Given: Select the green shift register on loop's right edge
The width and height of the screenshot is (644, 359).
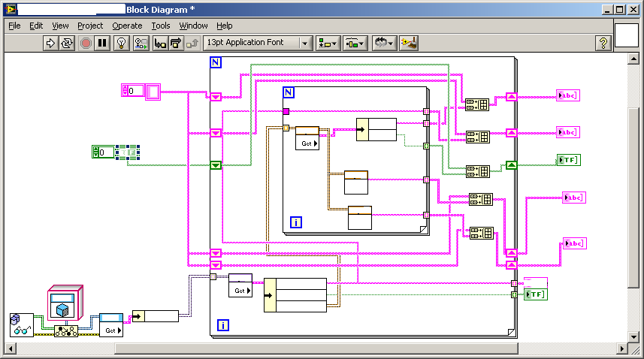Looking at the screenshot, I should point(511,165).
